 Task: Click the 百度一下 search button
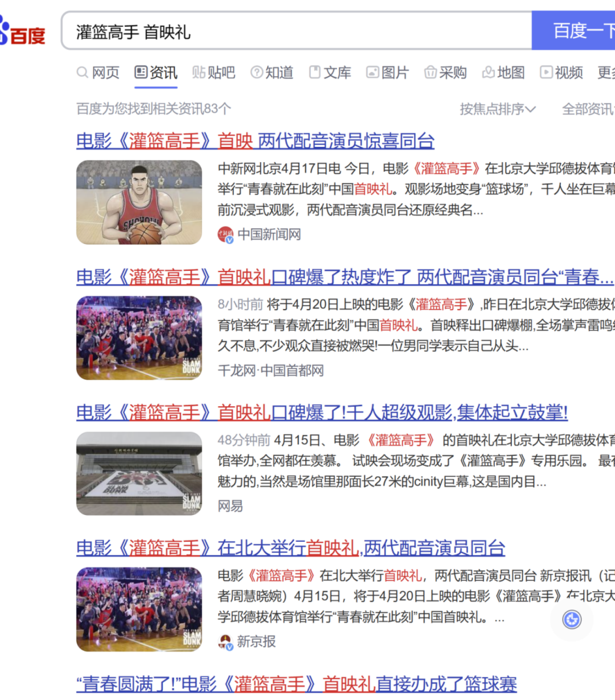[575, 31]
